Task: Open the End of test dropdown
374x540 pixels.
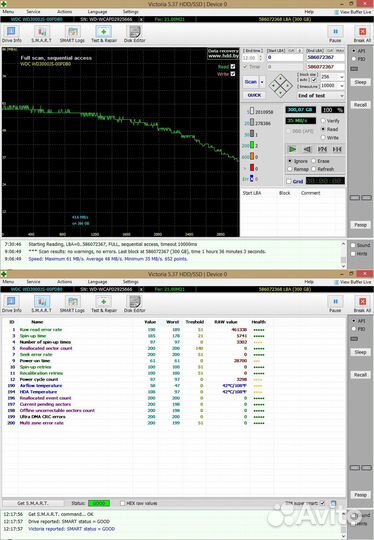Action: click(342, 95)
